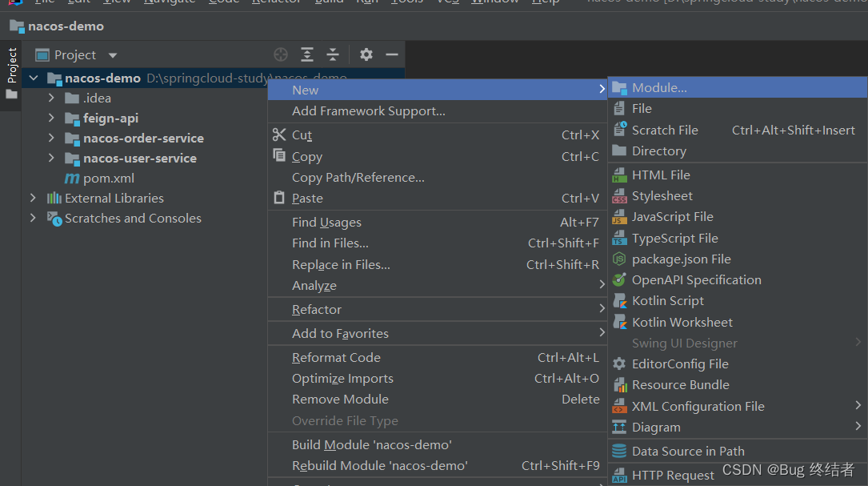Choose Scratch File in New submenu
Viewport: 868px width, 486px height.
[738, 131]
